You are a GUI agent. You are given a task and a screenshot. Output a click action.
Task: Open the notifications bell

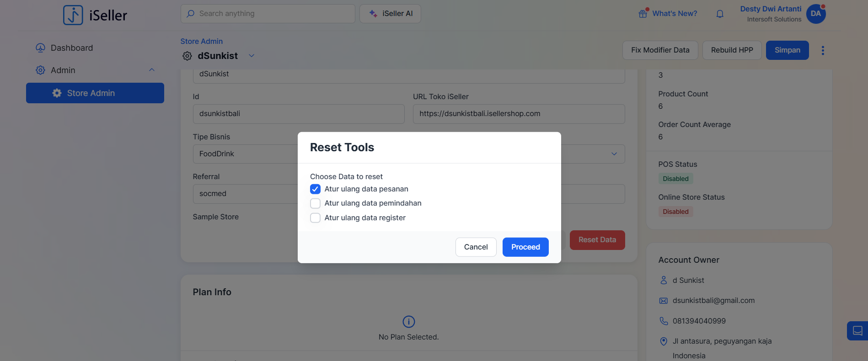(x=720, y=14)
